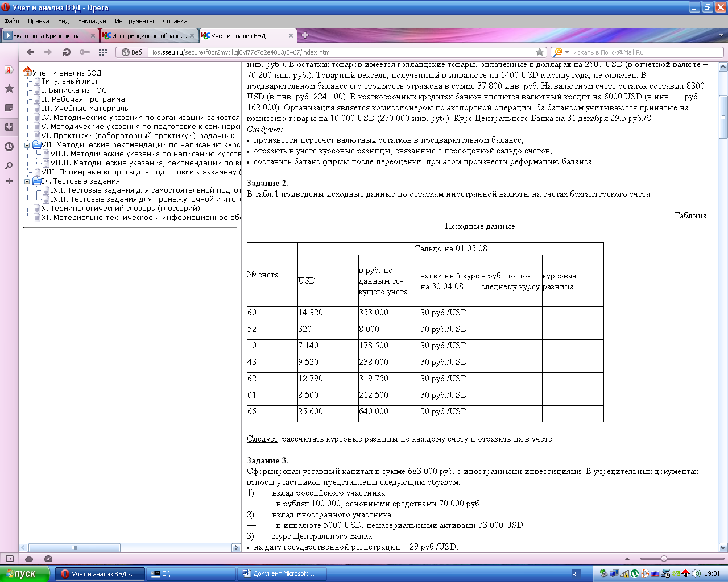Click the zoom slider in status bar
Viewport: 728px width, 582px height.
664,559
